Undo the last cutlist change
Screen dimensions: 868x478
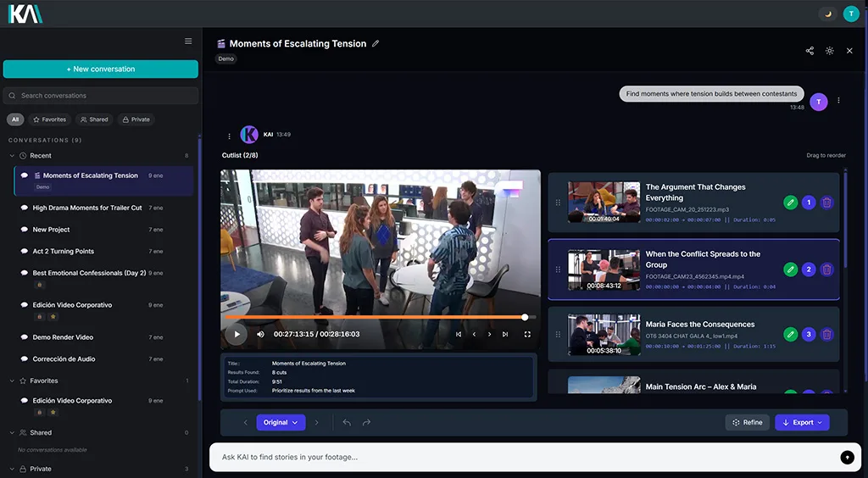click(x=347, y=422)
